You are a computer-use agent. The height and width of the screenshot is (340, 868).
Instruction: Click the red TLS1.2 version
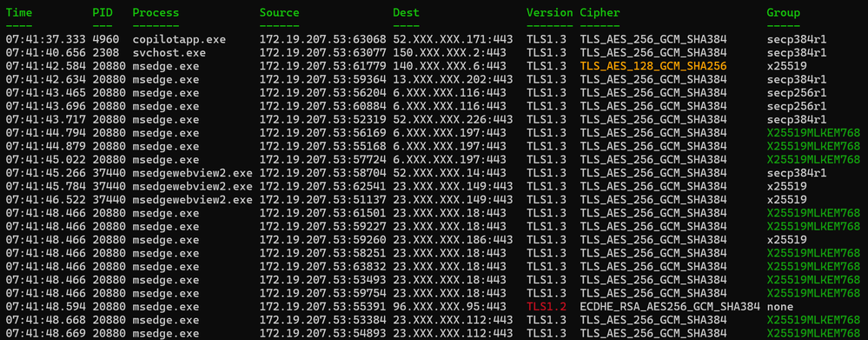tap(547, 306)
